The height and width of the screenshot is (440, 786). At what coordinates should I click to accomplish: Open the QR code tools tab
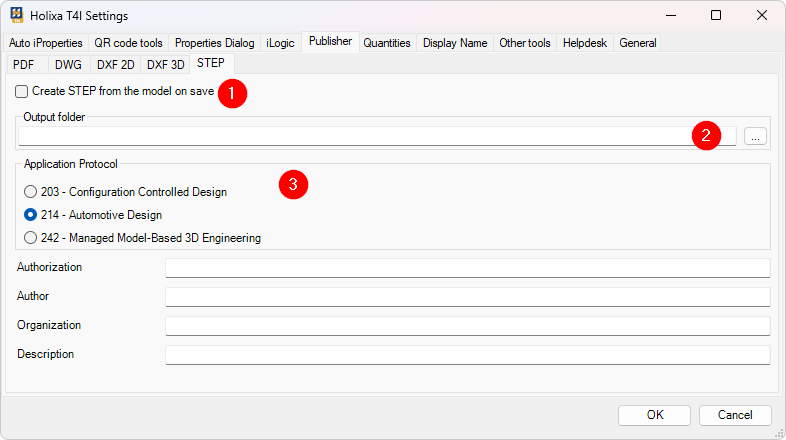(x=128, y=43)
